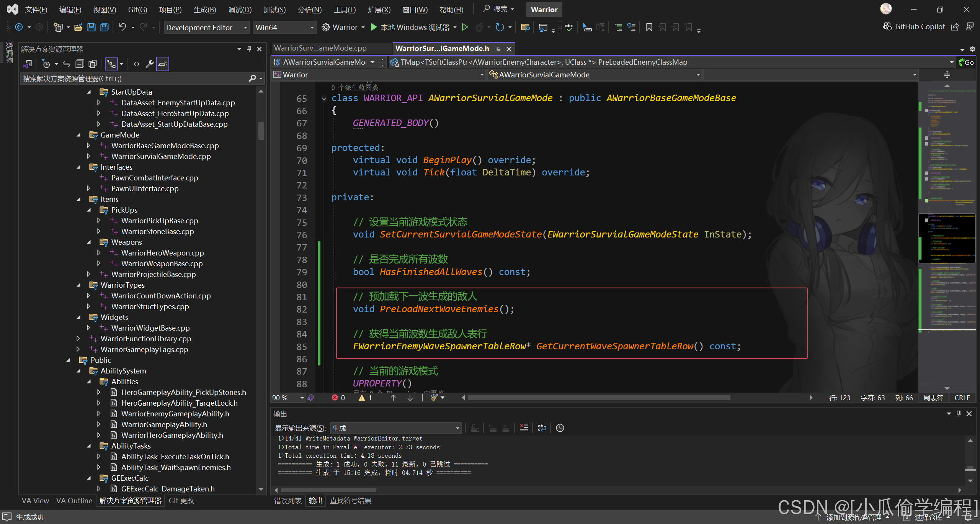Open the solution explorer Properties wrench
Viewport: 980px width, 524px height.
(x=149, y=64)
